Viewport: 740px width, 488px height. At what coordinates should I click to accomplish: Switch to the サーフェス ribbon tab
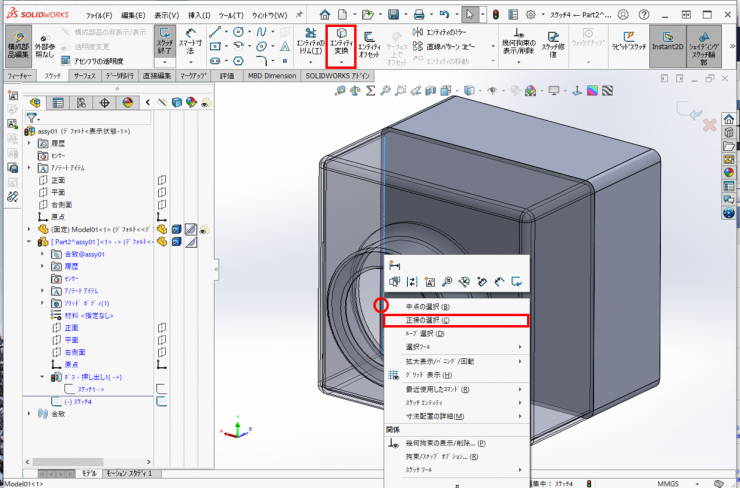tap(84, 75)
